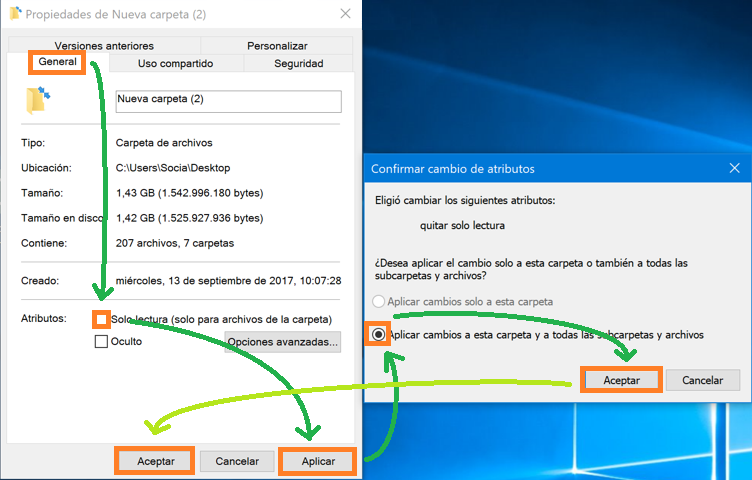The height and width of the screenshot is (480, 752).
Task: Open the Uso compartido tab
Action: click(176, 63)
